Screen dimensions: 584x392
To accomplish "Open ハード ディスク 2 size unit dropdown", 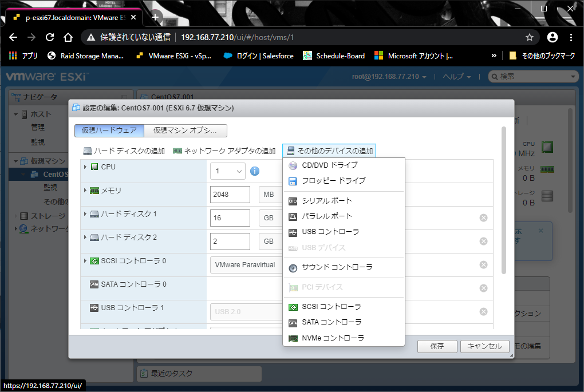I will pos(271,241).
